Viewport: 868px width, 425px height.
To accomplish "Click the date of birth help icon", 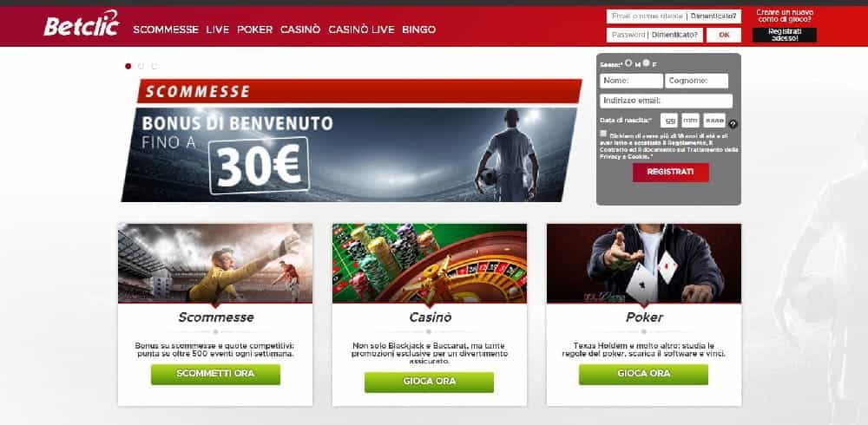I will click(733, 124).
